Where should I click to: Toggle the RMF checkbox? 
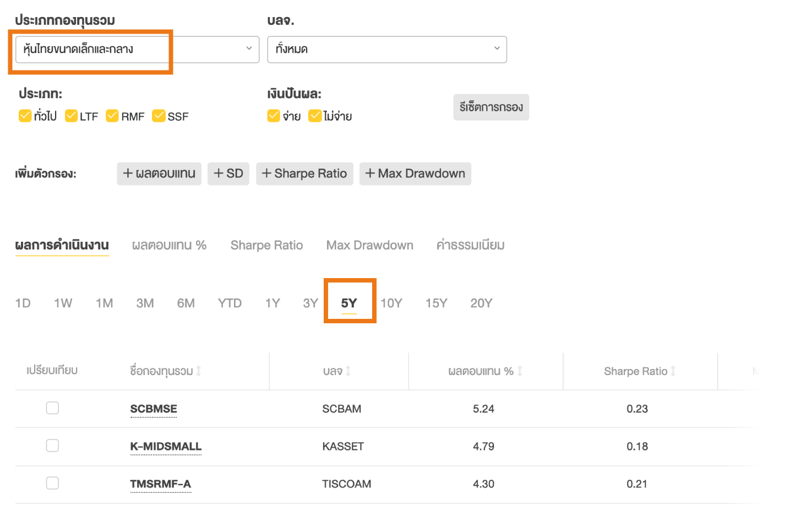(x=112, y=116)
